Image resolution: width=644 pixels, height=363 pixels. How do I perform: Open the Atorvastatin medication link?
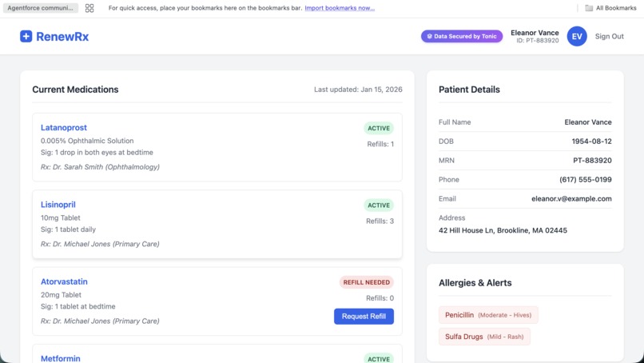tap(64, 281)
